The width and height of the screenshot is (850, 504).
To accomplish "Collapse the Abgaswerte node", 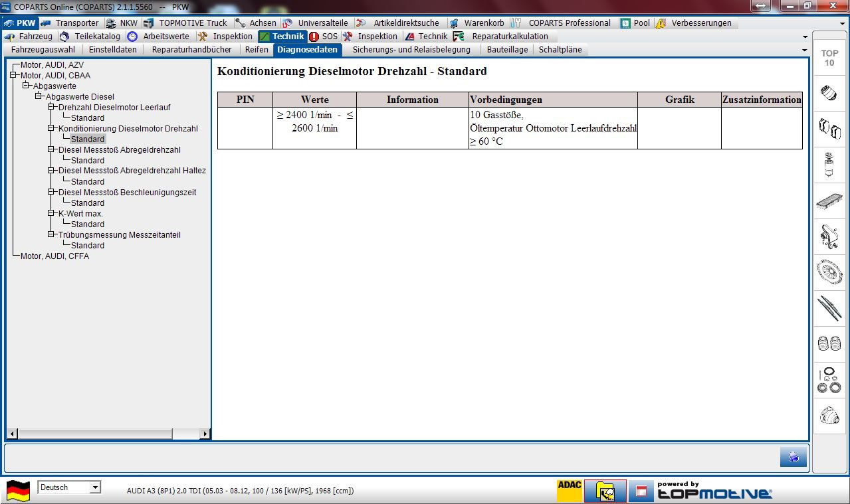I will tap(26, 86).
